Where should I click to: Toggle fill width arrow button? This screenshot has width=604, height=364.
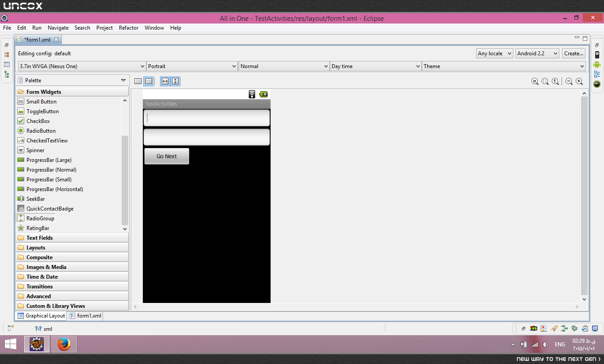165,81
